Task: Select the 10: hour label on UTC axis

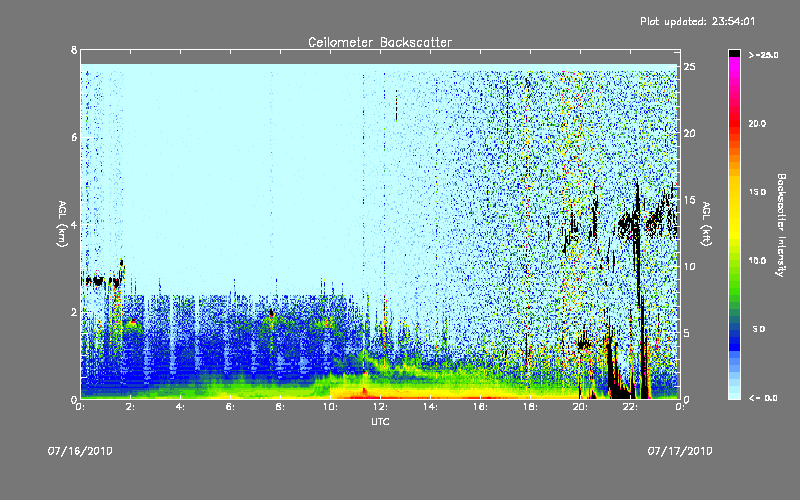Action: (331, 407)
